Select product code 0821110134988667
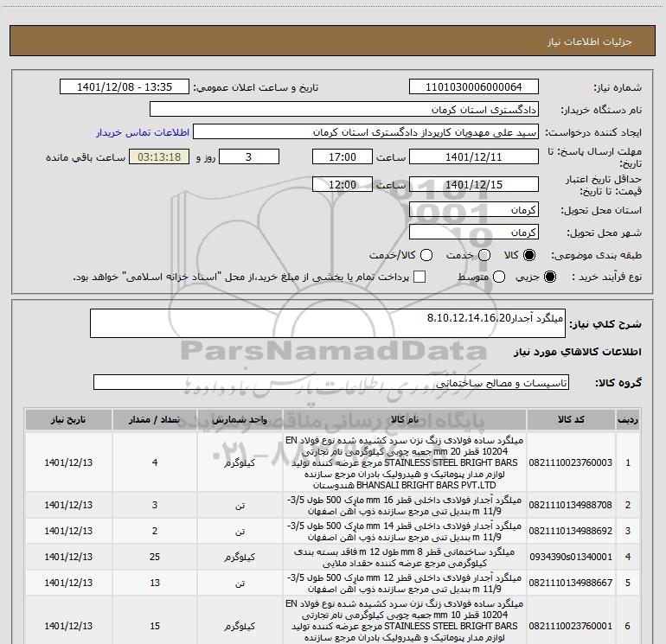 click(x=571, y=583)
